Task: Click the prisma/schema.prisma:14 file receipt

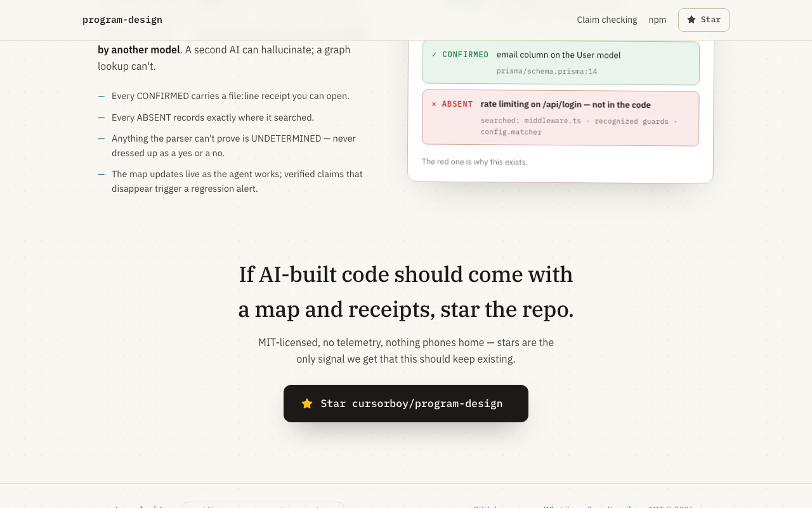Action: (547, 71)
